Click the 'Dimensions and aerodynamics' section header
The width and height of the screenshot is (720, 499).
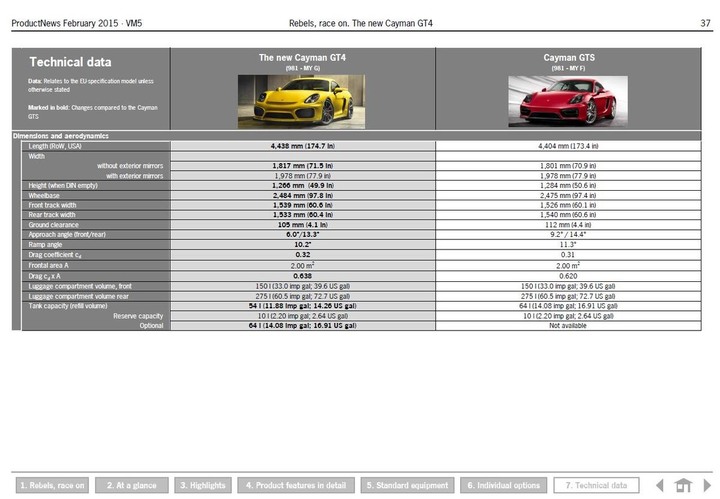point(61,136)
